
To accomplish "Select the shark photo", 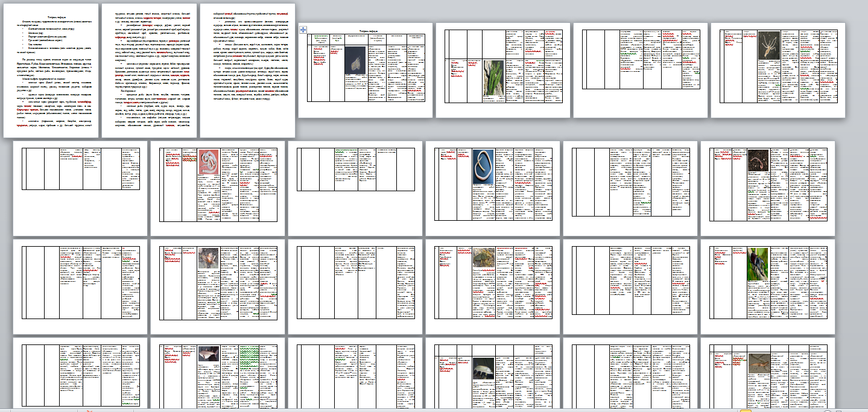I will tap(208, 353).
